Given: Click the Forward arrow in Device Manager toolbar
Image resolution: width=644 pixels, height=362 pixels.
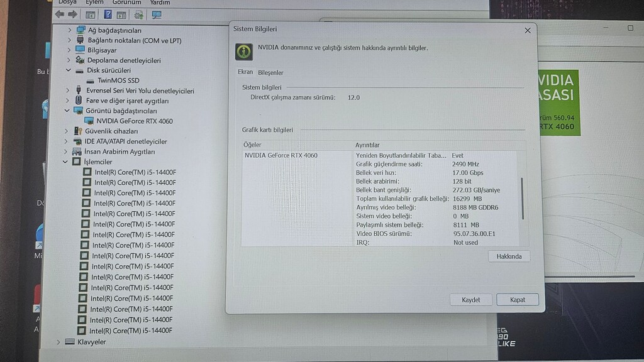Looking at the screenshot, I should (73, 14).
